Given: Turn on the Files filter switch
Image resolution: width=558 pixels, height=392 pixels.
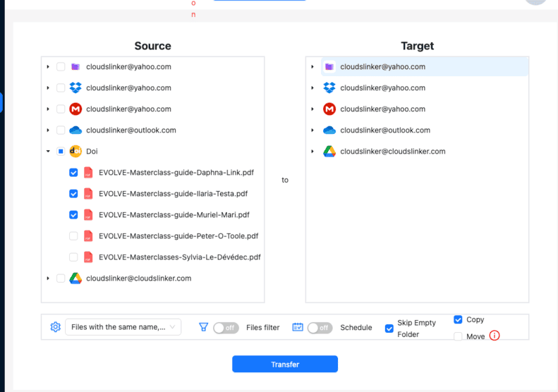Looking at the screenshot, I should click(x=226, y=328).
